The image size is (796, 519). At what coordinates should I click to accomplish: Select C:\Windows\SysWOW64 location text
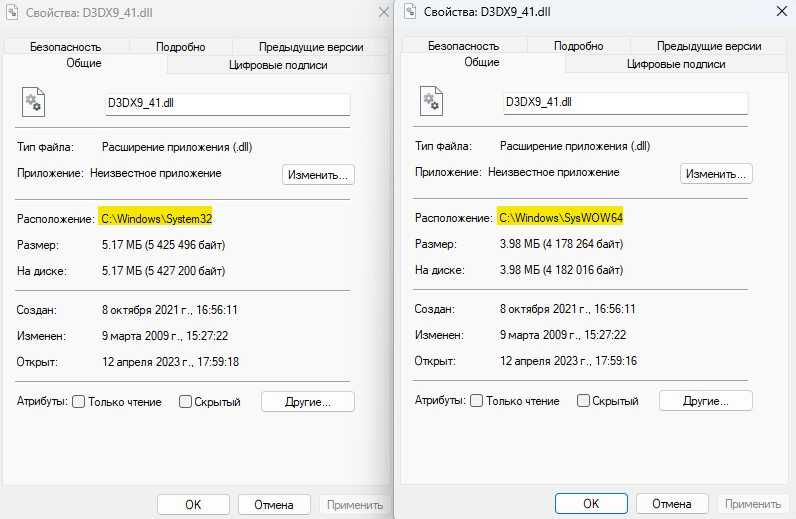[x=560, y=218]
